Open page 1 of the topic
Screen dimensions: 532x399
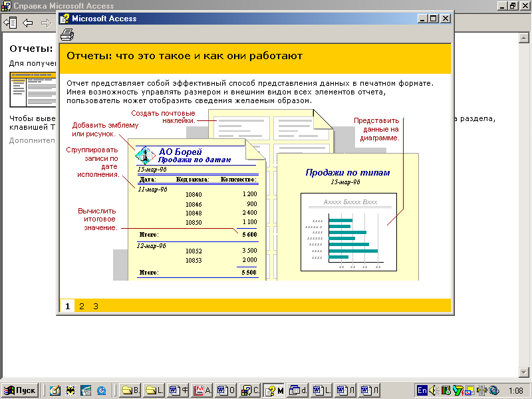[68, 306]
